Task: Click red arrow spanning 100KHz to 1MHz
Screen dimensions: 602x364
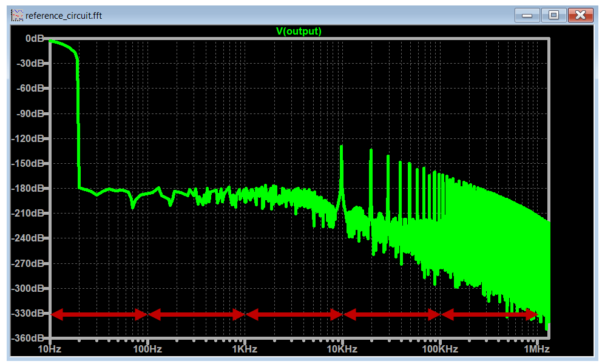Action: pyautogui.click(x=489, y=314)
